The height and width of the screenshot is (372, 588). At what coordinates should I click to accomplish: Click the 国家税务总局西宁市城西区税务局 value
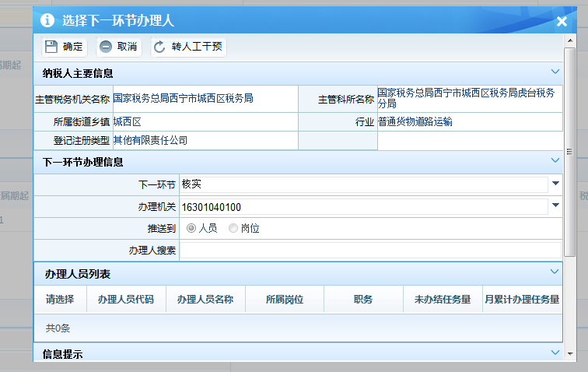coord(183,98)
